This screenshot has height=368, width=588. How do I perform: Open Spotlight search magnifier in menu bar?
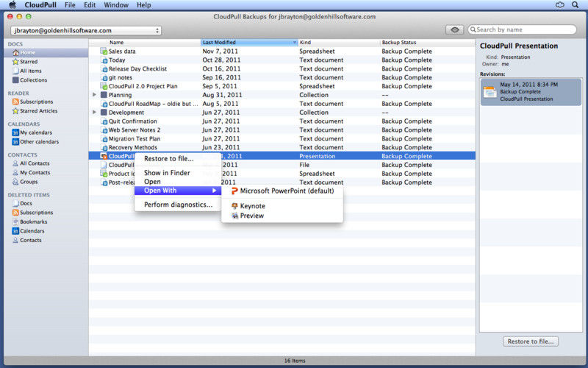pyautogui.click(x=576, y=5)
